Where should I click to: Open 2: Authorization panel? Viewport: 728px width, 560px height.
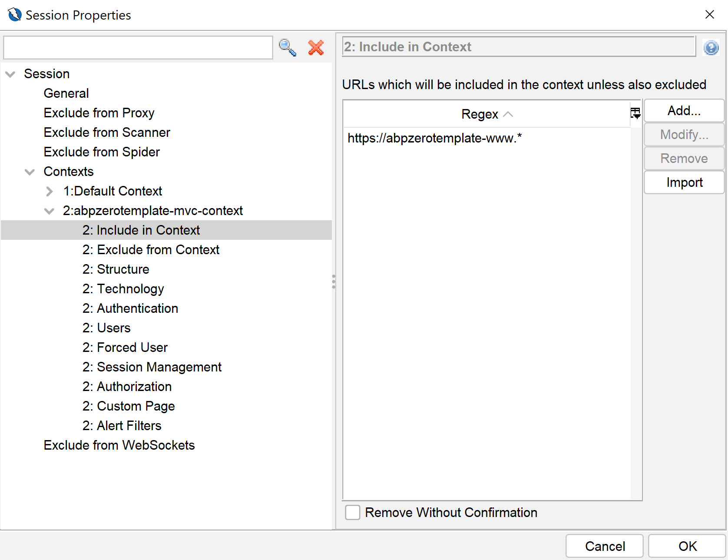tap(127, 387)
